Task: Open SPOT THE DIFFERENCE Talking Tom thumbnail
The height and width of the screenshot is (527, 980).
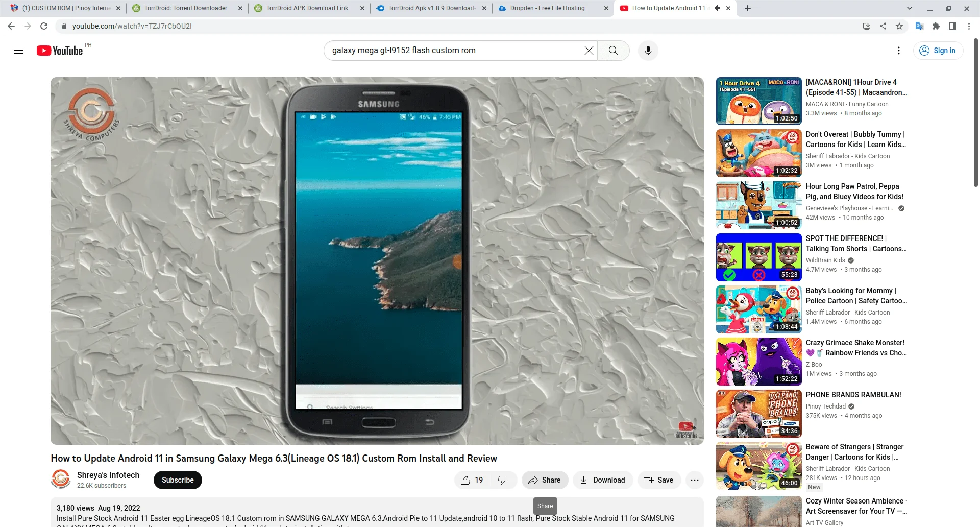Action: (x=758, y=257)
